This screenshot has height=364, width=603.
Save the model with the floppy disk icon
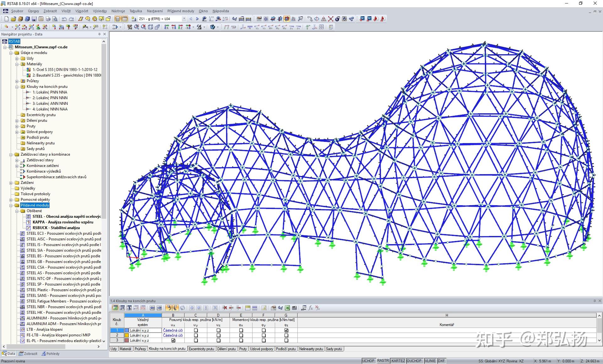click(34, 19)
